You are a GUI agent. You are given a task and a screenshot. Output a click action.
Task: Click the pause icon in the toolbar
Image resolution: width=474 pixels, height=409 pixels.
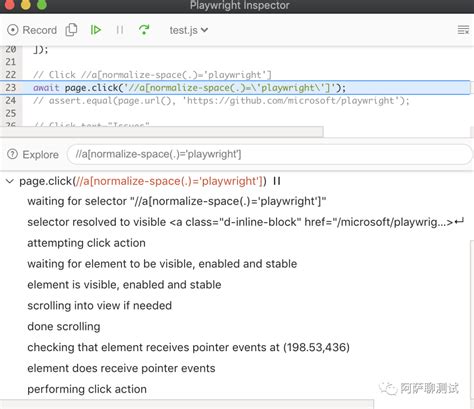point(120,30)
